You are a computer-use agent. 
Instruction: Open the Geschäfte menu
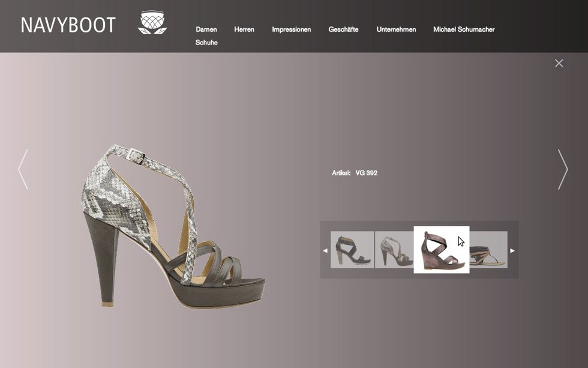[343, 29]
